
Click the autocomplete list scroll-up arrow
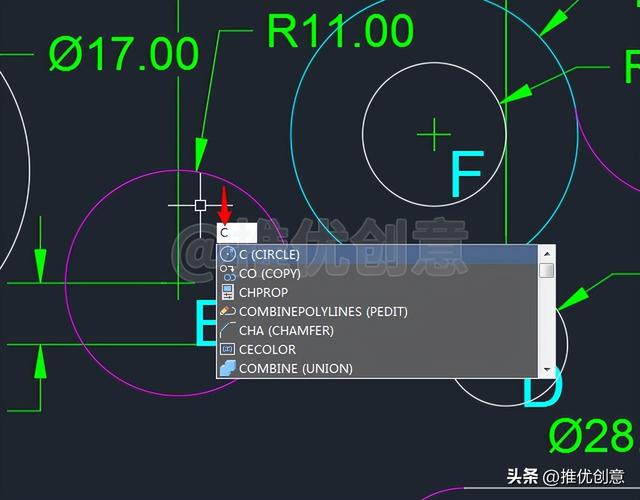pos(547,254)
